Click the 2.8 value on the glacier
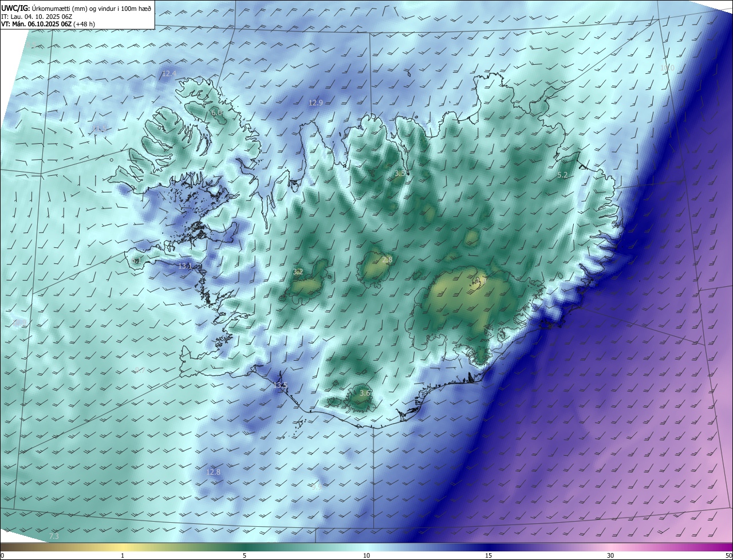 [387, 260]
